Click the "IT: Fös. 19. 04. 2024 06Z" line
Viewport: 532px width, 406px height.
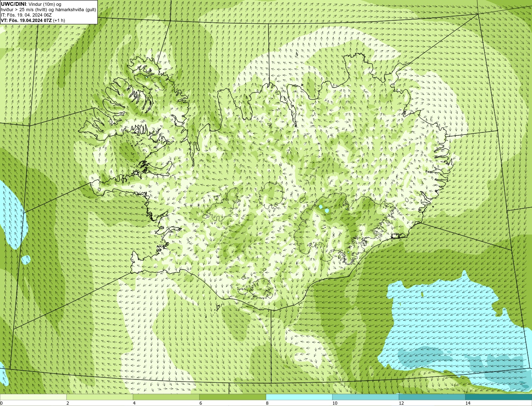pos(26,15)
